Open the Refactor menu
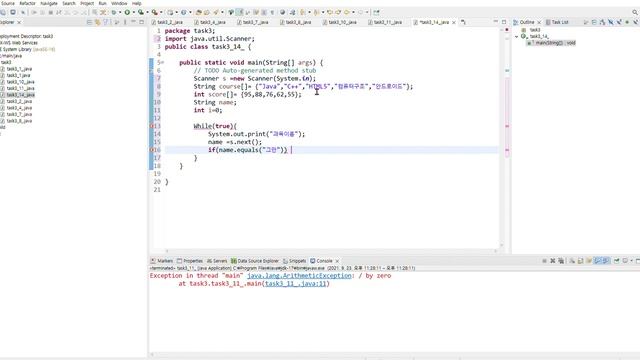This screenshot has height=360, width=640. coord(28,3)
